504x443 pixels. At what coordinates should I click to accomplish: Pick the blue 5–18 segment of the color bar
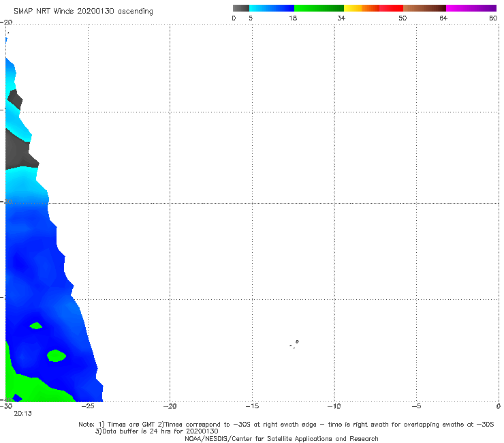coord(272,8)
